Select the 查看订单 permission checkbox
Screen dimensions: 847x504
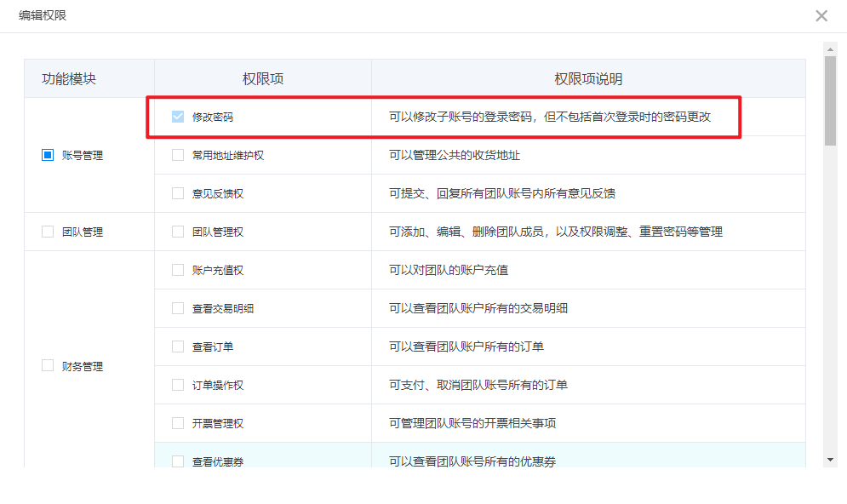[x=178, y=346]
